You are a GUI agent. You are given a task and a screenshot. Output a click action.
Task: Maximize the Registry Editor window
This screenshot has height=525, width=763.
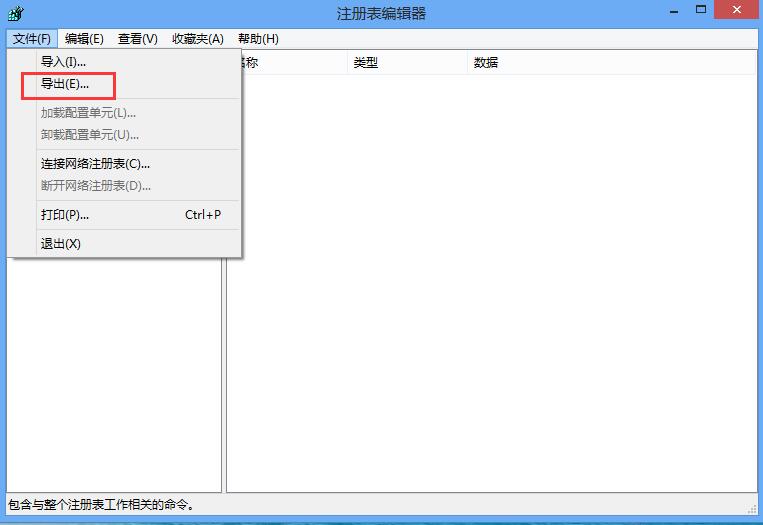pyautogui.click(x=701, y=10)
